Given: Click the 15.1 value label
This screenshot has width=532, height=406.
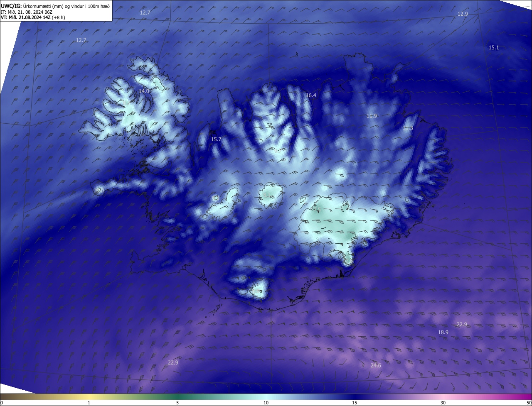Looking at the screenshot, I should 493,48.
